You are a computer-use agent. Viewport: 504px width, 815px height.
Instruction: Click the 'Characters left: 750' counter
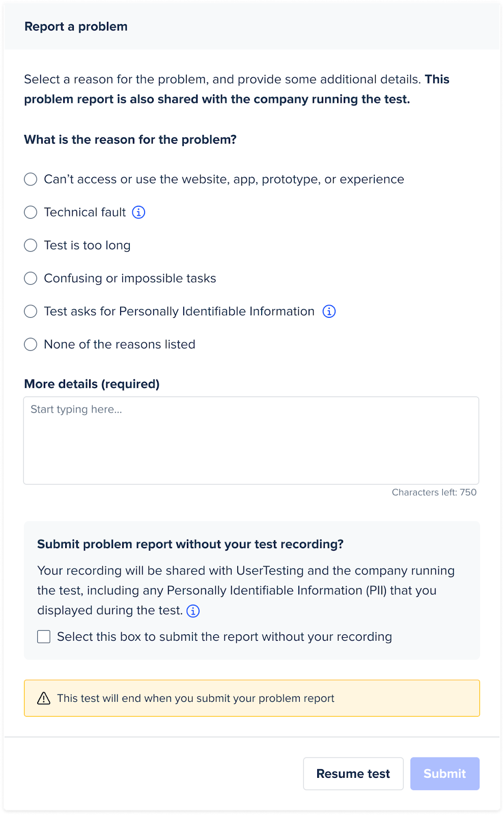point(434,492)
